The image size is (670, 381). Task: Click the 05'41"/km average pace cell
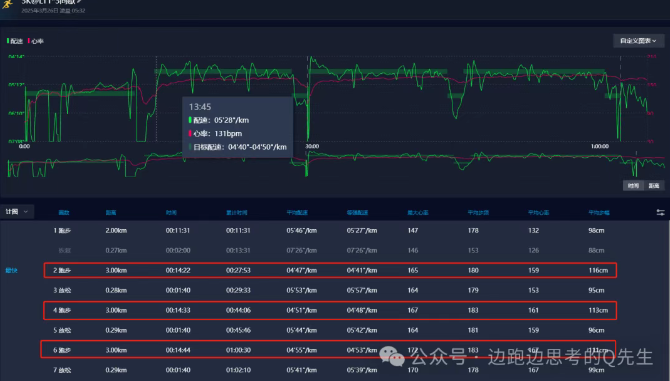[x=302, y=370]
